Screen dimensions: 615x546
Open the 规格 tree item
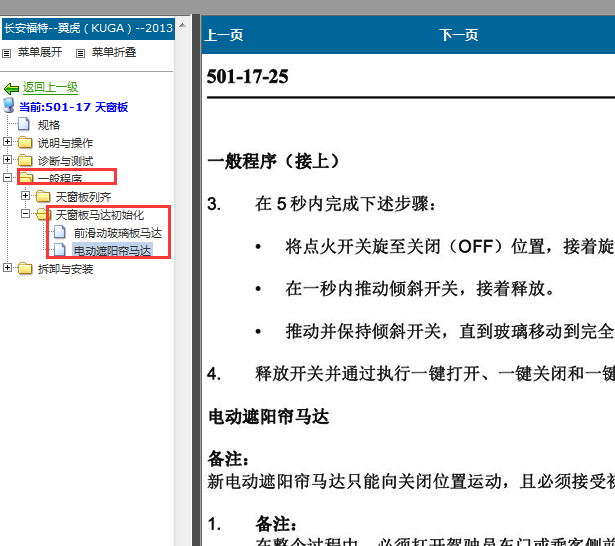49,125
